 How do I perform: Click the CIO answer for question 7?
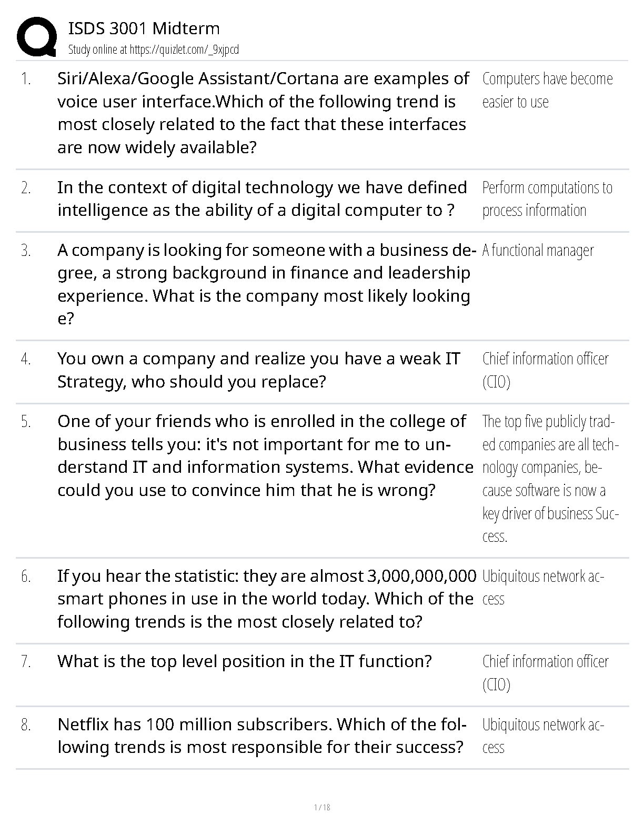pos(546,673)
